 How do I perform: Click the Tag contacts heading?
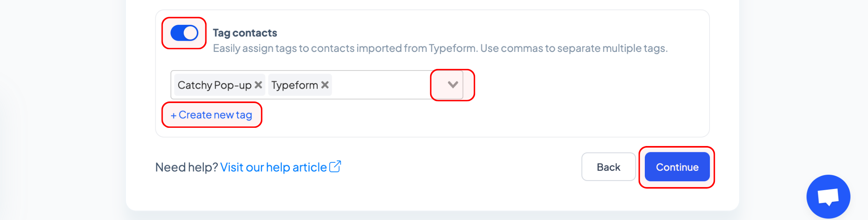pyautogui.click(x=245, y=33)
